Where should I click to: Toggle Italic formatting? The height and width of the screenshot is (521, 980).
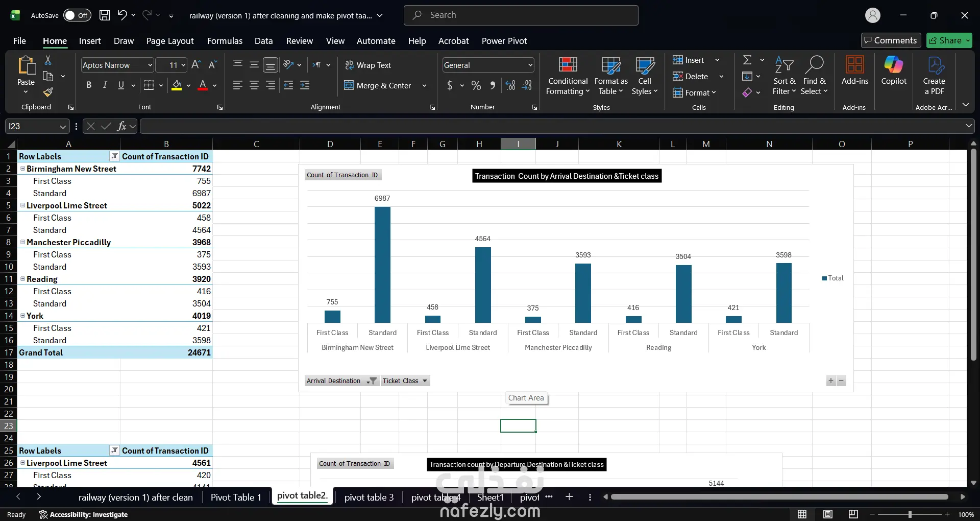[x=105, y=85]
